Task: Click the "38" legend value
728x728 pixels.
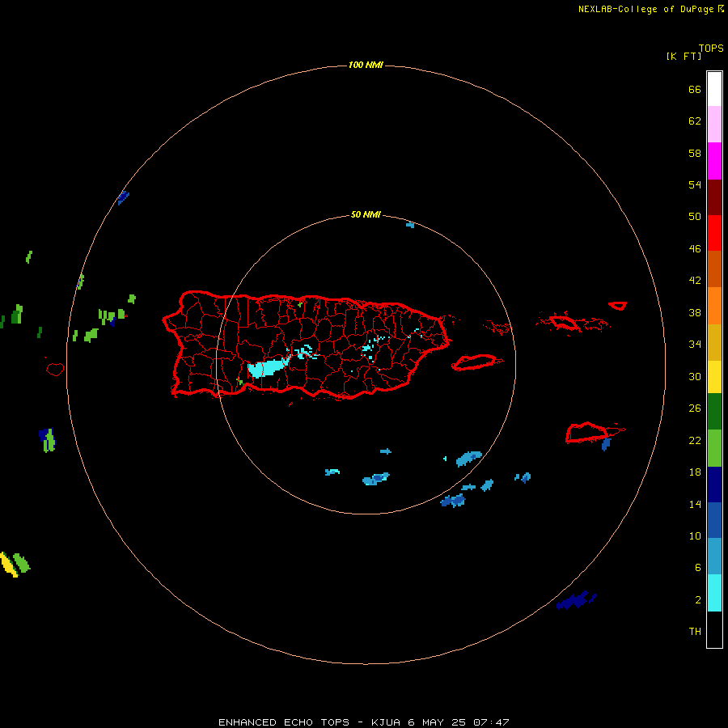Action: (x=695, y=313)
